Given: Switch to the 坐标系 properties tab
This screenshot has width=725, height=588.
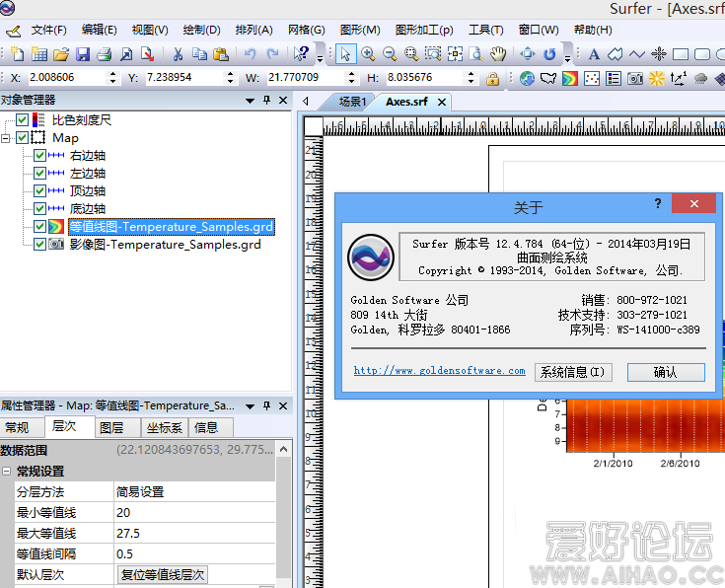Looking at the screenshot, I should (x=165, y=428).
